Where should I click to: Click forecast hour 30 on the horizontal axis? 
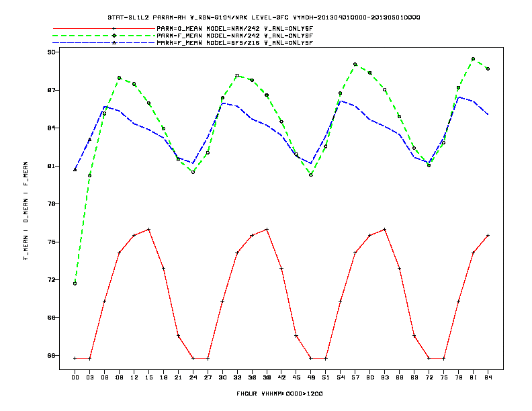(222, 377)
